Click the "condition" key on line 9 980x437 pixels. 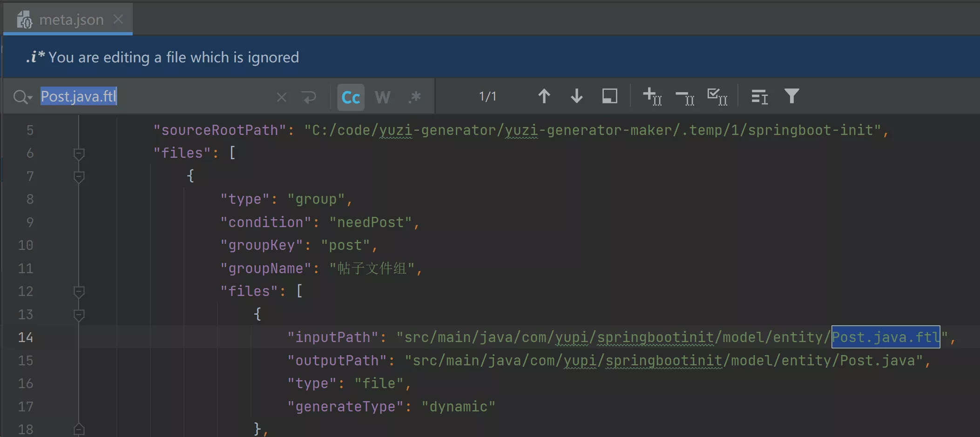click(265, 222)
